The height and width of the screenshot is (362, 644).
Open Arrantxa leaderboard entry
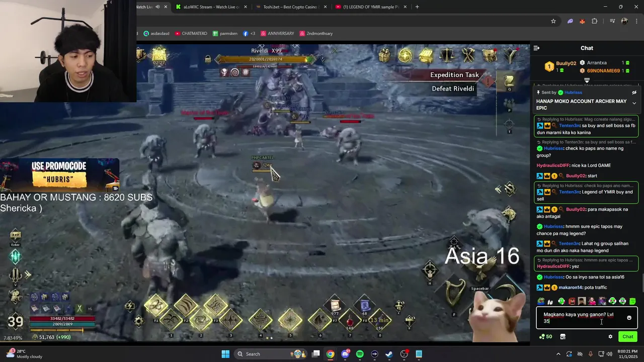(x=597, y=63)
